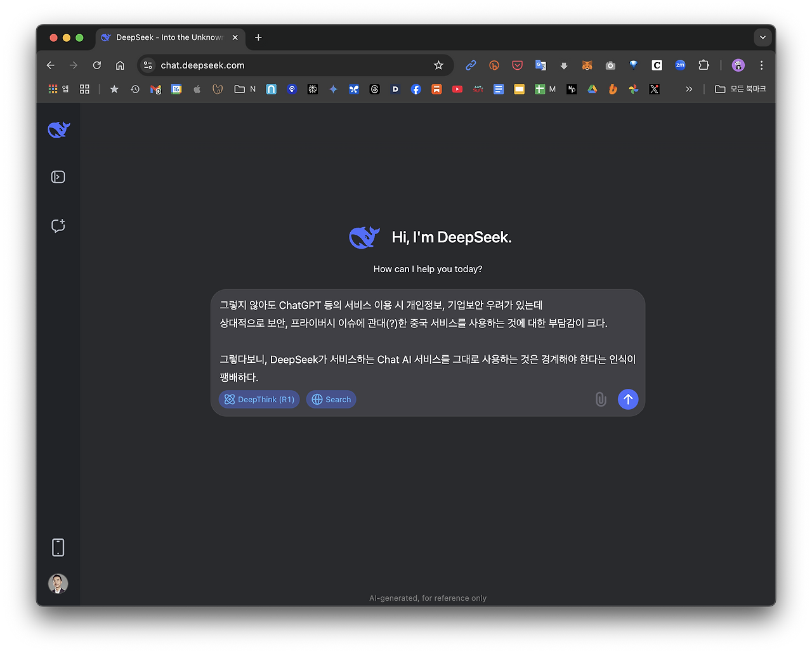Close the DeepSeek tab

coord(235,37)
